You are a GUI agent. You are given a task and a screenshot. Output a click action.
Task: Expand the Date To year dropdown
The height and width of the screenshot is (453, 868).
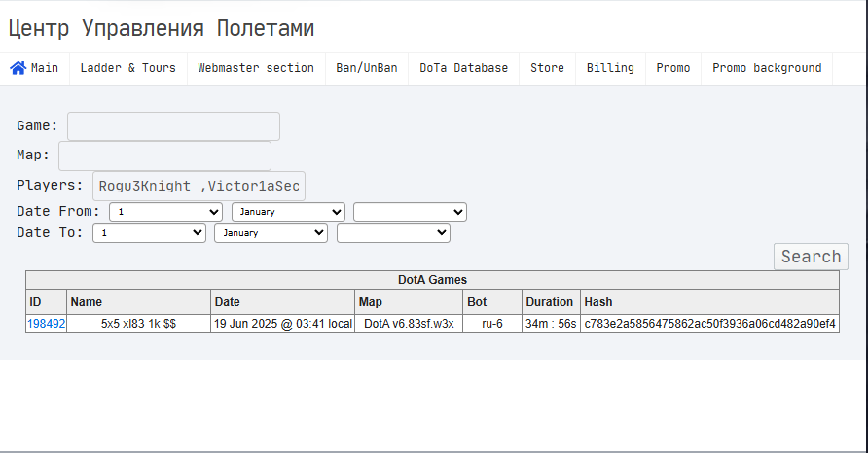(393, 233)
